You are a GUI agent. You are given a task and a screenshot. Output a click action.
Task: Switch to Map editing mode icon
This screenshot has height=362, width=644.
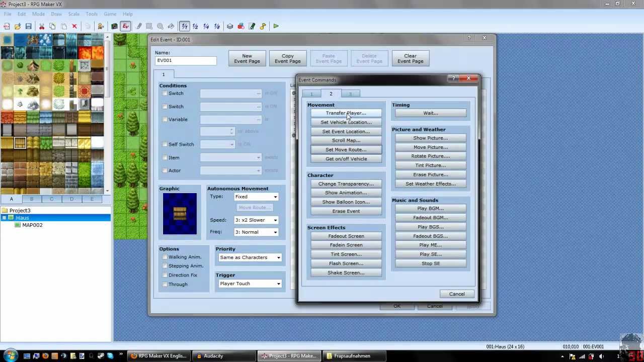115,26
